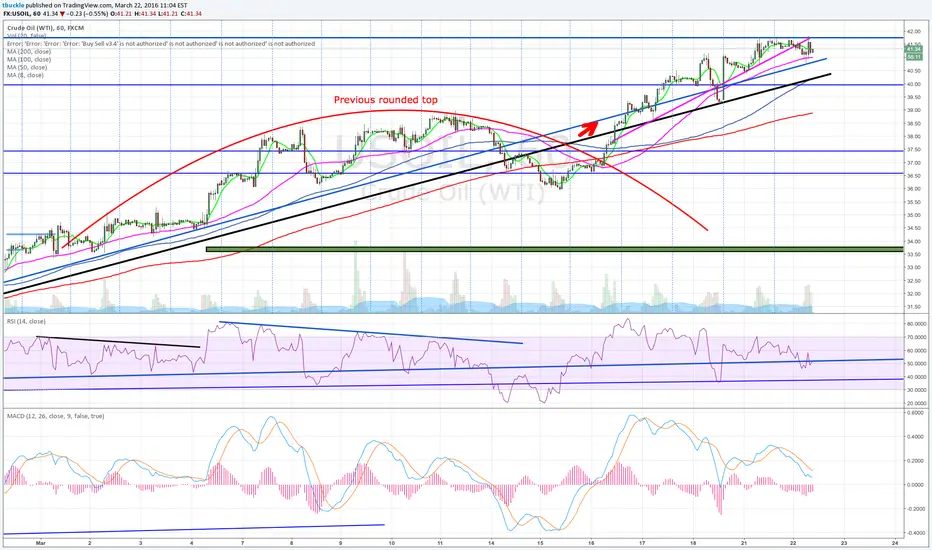The width and height of the screenshot is (932, 550).
Task: Click the 0.2000 MACD axis label
Action: (x=916, y=460)
